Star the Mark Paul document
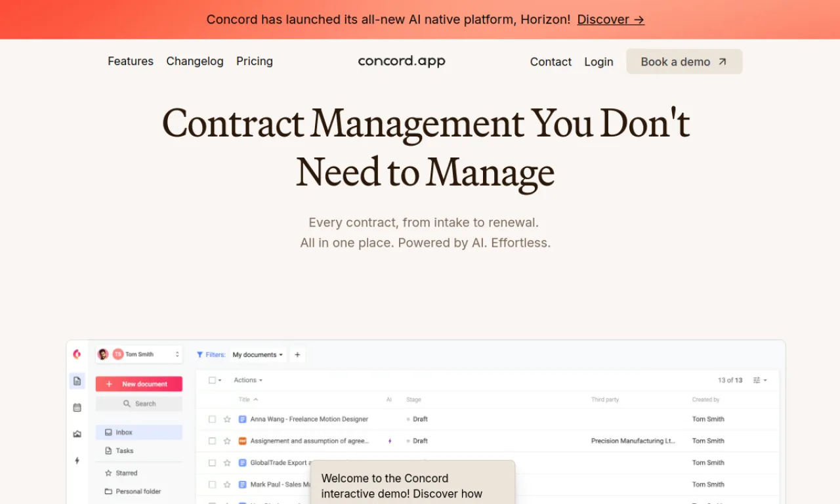840x504 pixels. click(x=227, y=484)
